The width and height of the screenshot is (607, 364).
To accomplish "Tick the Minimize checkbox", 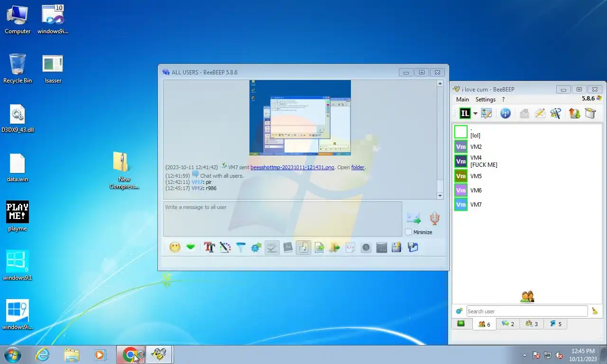I will point(408,232).
